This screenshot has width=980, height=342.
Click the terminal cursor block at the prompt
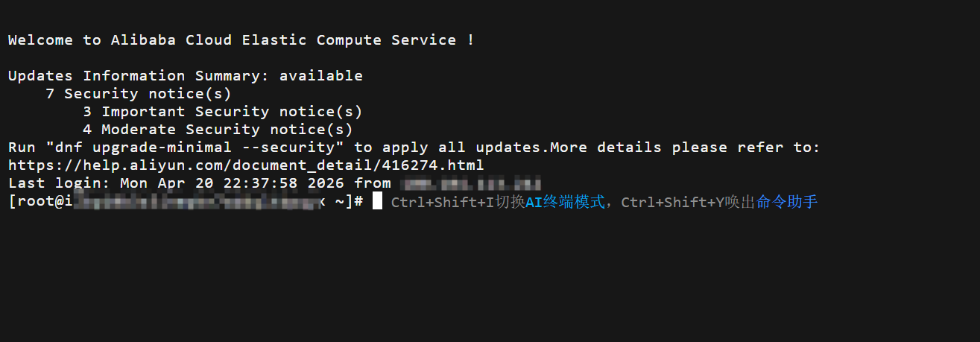[377, 201]
